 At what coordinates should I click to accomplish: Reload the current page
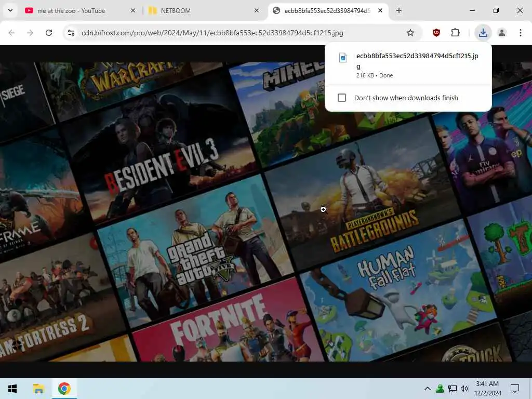pyautogui.click(x=49, y=33)
